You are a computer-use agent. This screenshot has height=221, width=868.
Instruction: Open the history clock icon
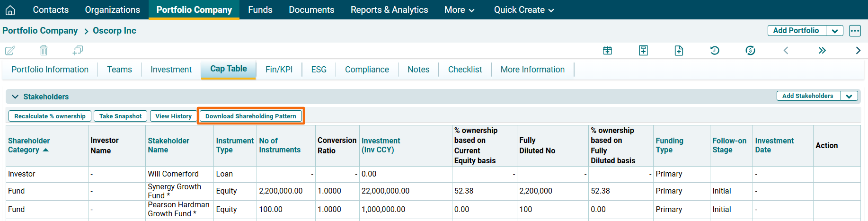pyautogui.click(x=715, y=51)
